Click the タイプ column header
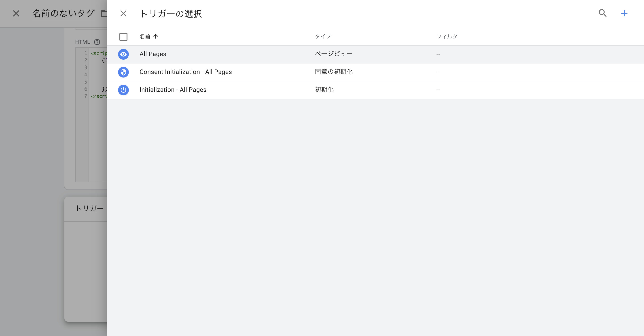The width and height of the screenshot is (644, 336). click(x=323, y=36)
